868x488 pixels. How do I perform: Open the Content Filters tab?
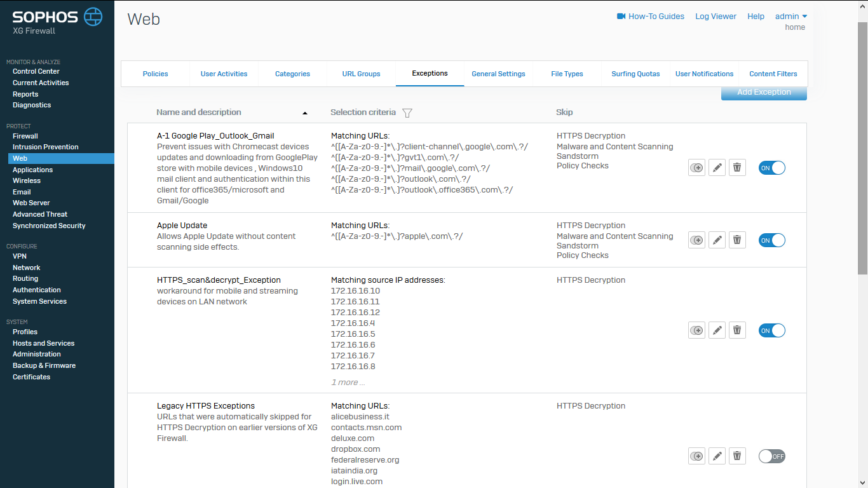pyautogui.click(x=773, y=74)
